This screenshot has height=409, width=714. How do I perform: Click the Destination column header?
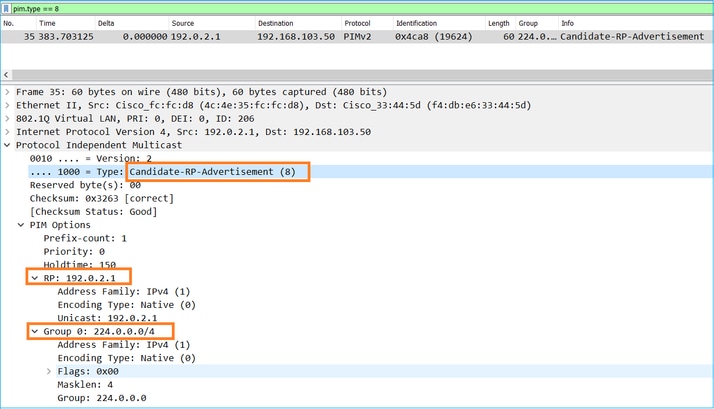pyautogui.click(x=275, y=23)
